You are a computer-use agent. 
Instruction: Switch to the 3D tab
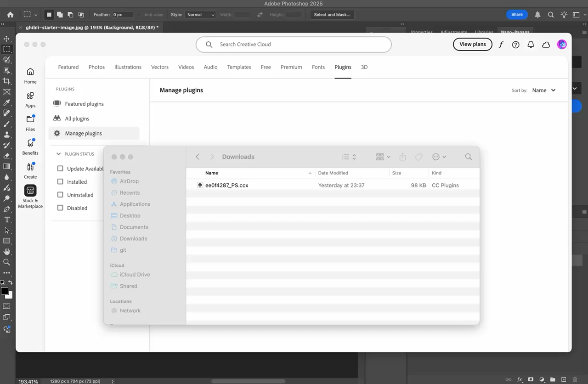[364, 67]
